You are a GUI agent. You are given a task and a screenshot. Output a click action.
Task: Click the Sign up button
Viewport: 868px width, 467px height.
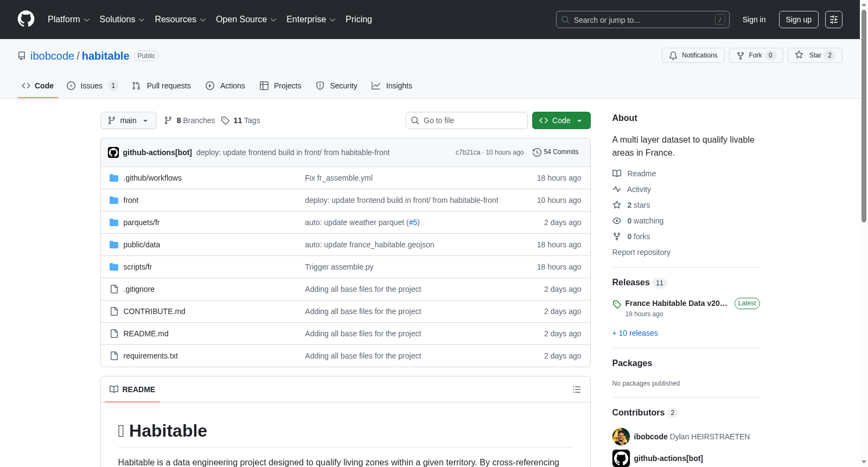(799, 20)
